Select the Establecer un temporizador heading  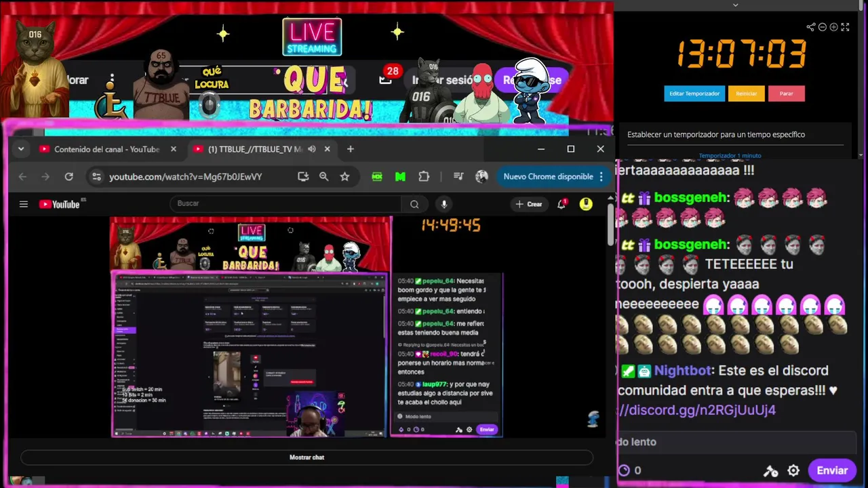pyautogui.click(x=716, y=134)
